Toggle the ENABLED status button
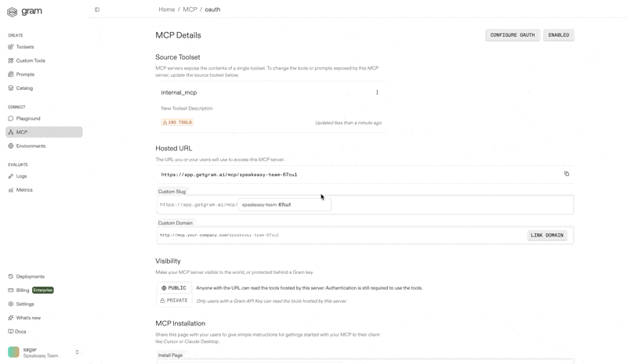Viewport: 627px width, 364px height. (559, 35)
